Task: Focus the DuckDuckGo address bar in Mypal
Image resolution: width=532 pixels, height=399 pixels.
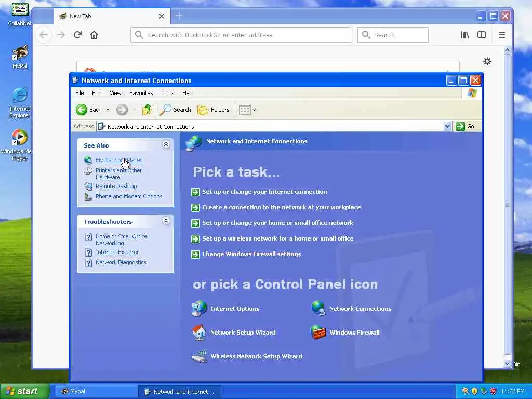Action: click(241, 35)
